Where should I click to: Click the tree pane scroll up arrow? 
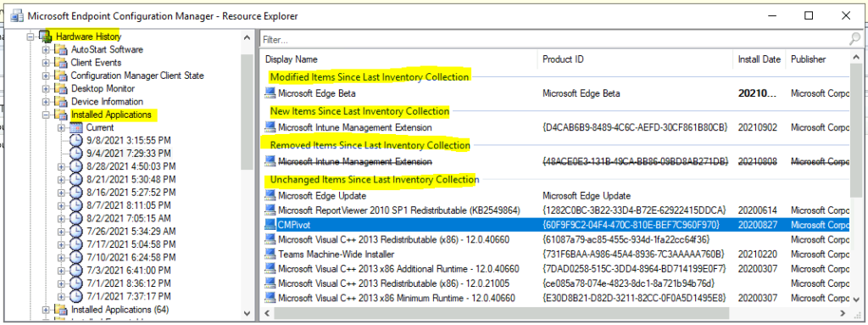click(x=247, y=37)
